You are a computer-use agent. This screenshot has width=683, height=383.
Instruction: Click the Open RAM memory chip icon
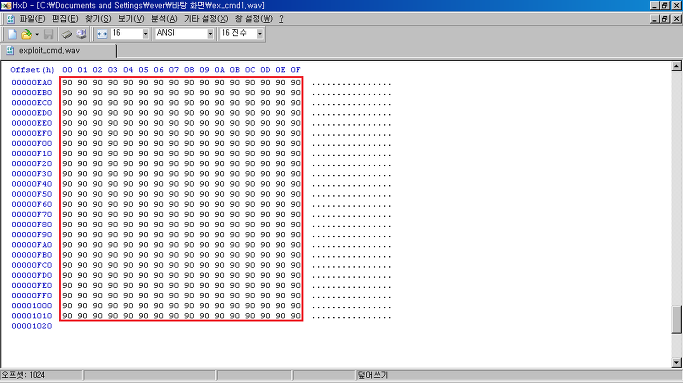(66, 34)
